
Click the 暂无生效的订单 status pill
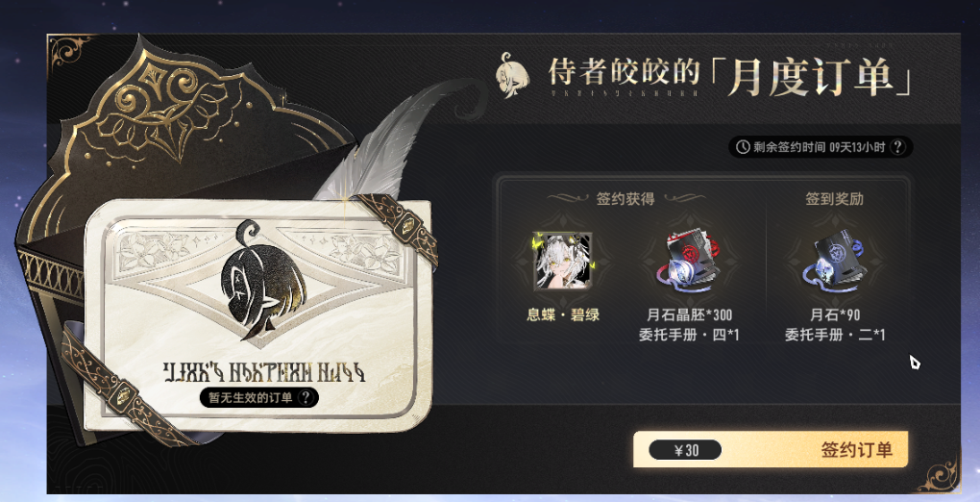[259, 397]
